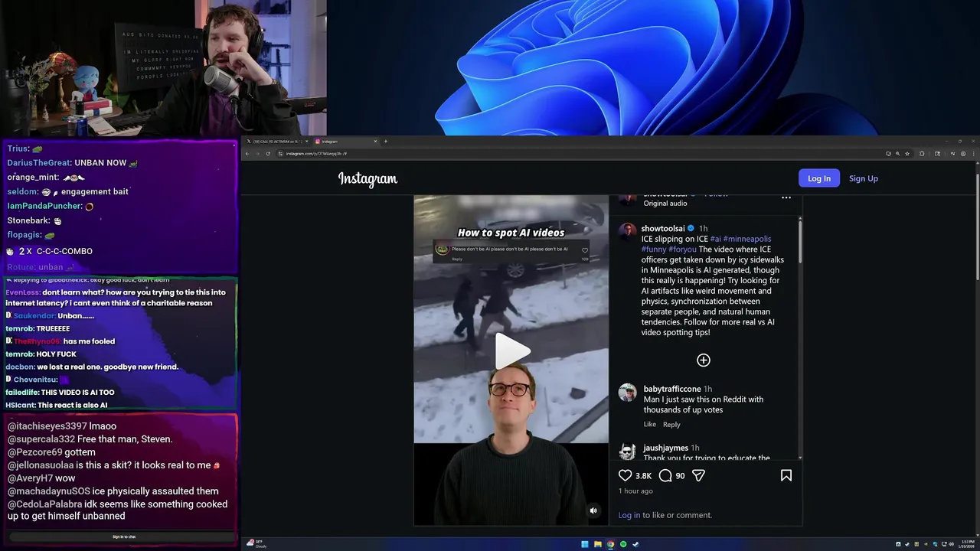
Task: Click the Instagram logo
Action: [x=367, y=179]
